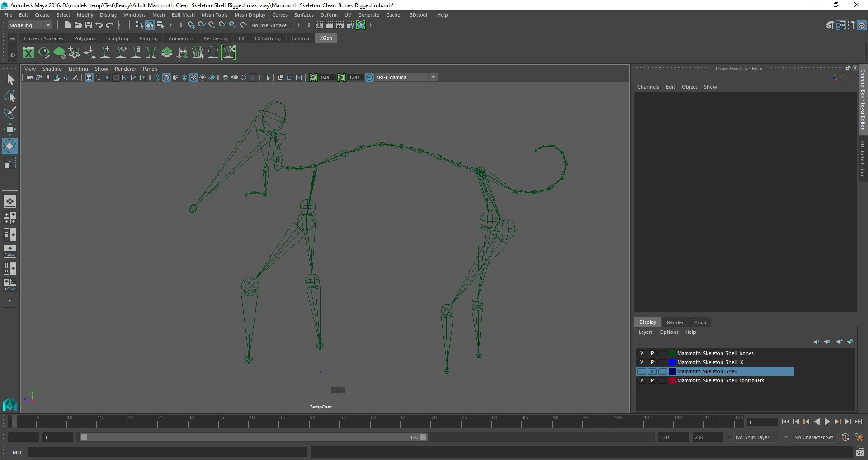Viewport: 868px width, 460px height.
Task: Click the Save Scene icon
Action: (x=89, y=25)
